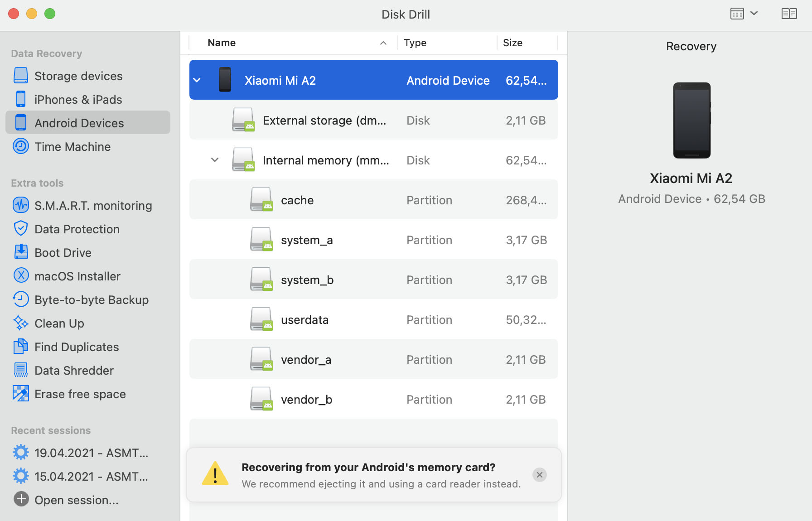Viewport: 812px width, 521px height.
Task: Click the userdata partition icon
Action: click(261, 319)
